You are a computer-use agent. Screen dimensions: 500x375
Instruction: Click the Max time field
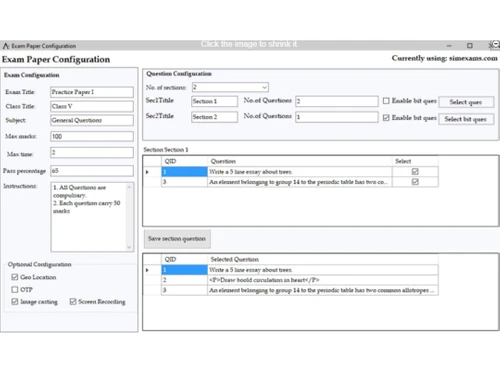(92, 152)
